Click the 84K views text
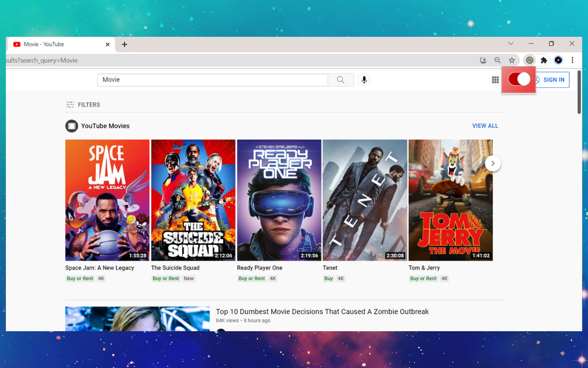The height and width of the screenshot is (368, 588). click(x=227, y=321)
